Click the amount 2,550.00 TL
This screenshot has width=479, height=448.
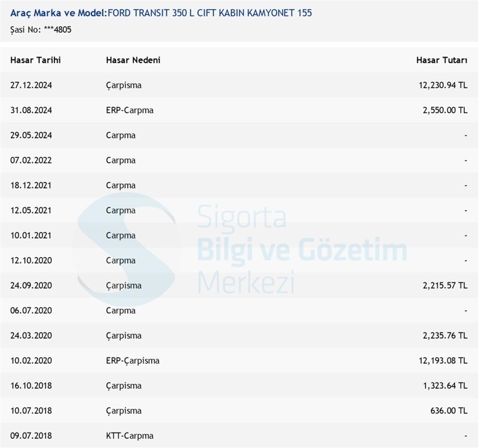(x=445, y=110)
